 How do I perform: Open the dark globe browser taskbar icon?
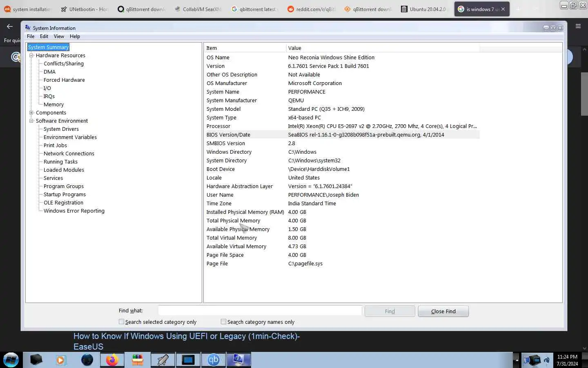(x=87, y=360)
